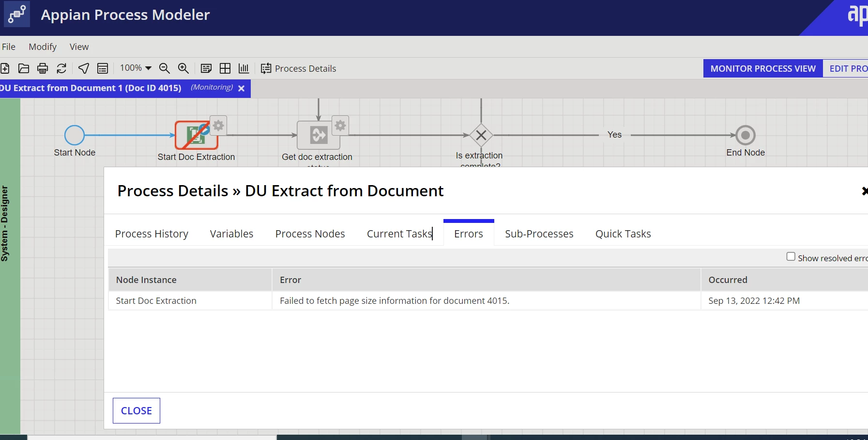Click the annotation note icon in the toolbar
Viewport: 868px width, 440px height.
pyautogui.click(x=206, y=68)
